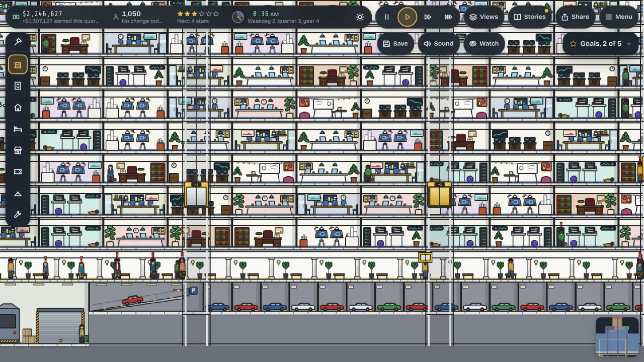The width and height of the screenshot is (644, 362).
Task: Open the Views menu
Action: click(484, 17)
